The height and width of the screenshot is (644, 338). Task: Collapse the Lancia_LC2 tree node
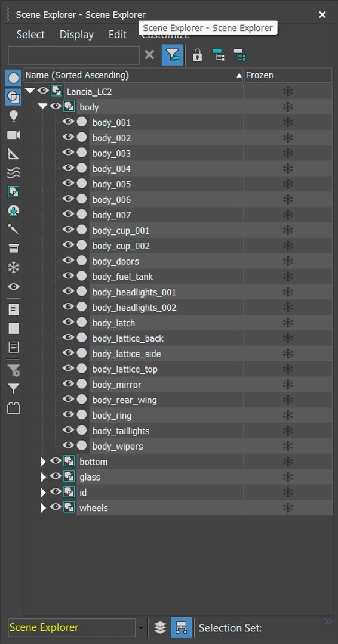pos(30,91)
